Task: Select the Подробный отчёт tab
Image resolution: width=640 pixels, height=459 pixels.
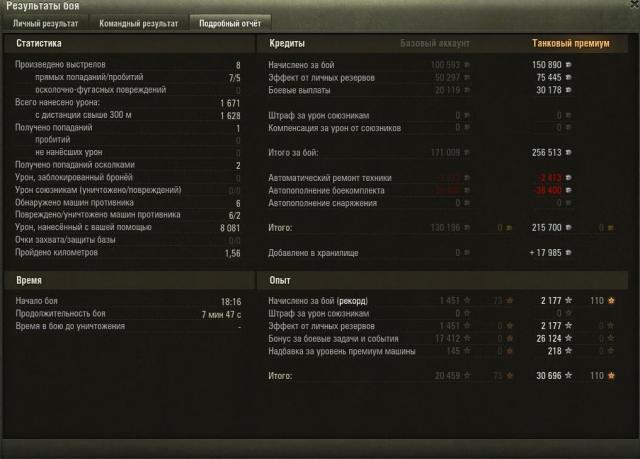Action: point(230,24)
